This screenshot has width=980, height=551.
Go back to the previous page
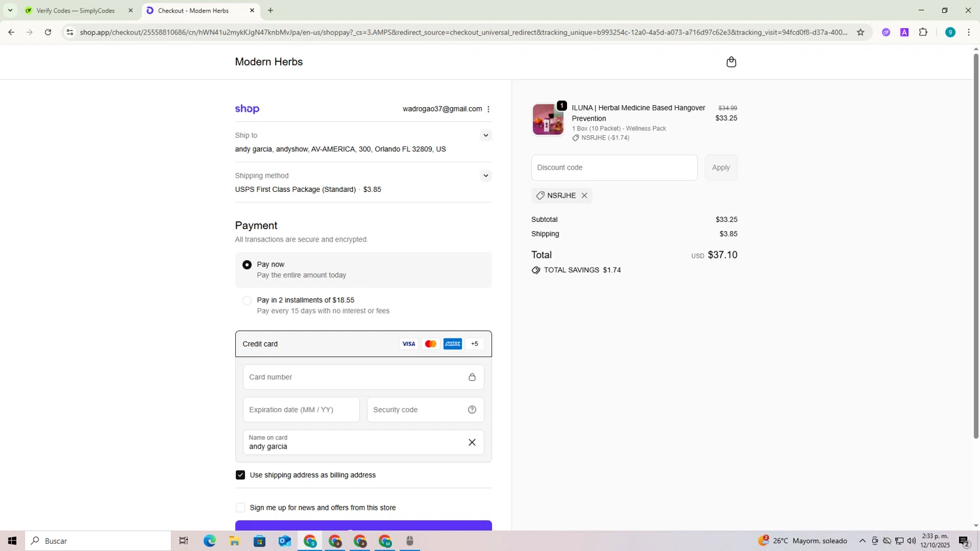(x=11, y=32)
